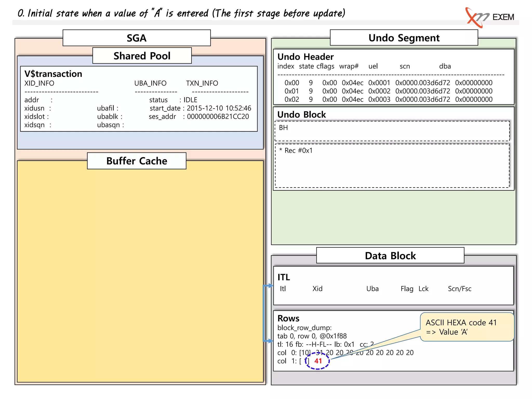The width and height of the screenshot is (532, 399).
Task: Click the uel column header
Action: 373,66
